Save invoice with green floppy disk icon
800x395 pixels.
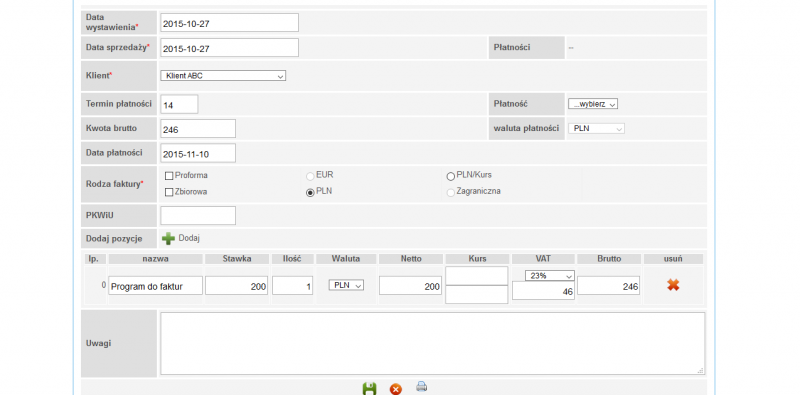pyautogui.click(x=369, y=389)
